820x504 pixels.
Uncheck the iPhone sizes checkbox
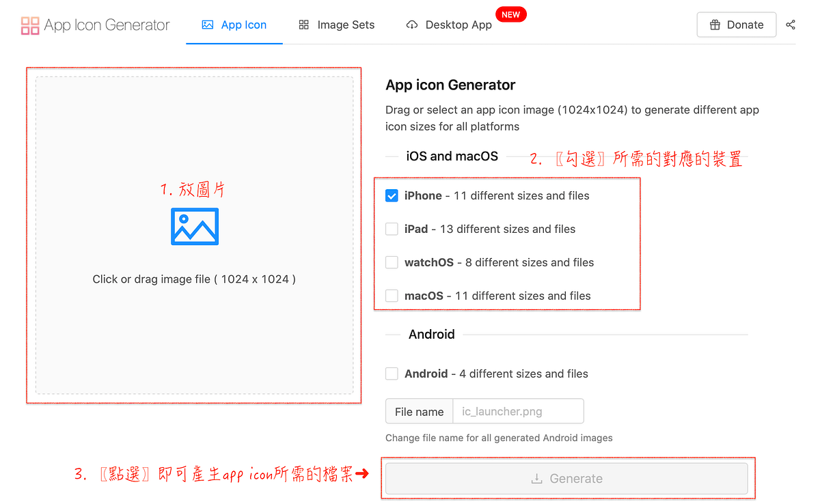click(x=392, y=195)
